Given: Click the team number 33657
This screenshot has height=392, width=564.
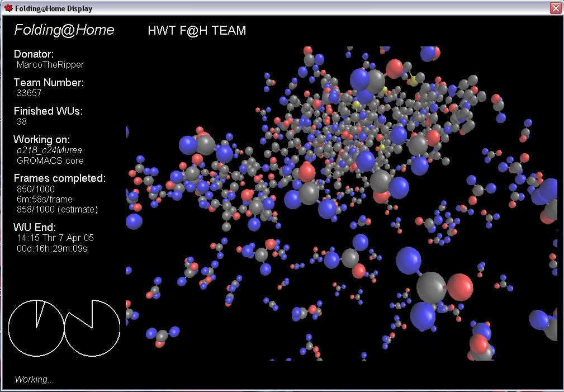Looking at the screenshot, I should 29,93.
